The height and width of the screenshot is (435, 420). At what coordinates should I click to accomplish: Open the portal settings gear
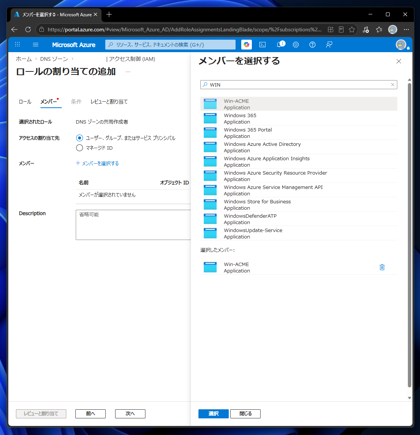[x=296, y=45]
